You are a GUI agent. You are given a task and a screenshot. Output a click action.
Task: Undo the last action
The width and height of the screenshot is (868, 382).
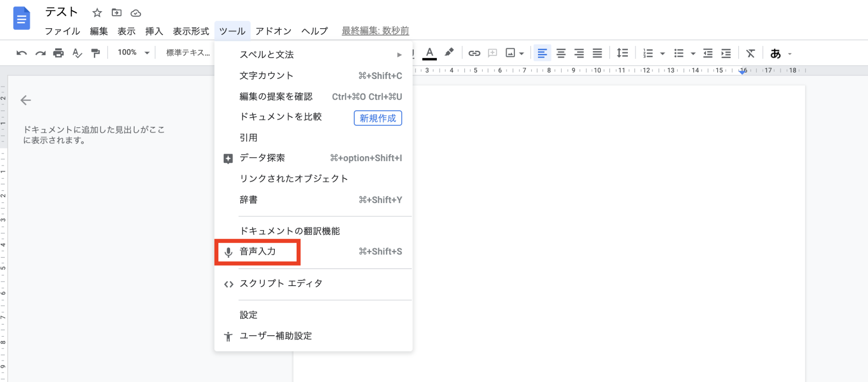coord(22,53)
